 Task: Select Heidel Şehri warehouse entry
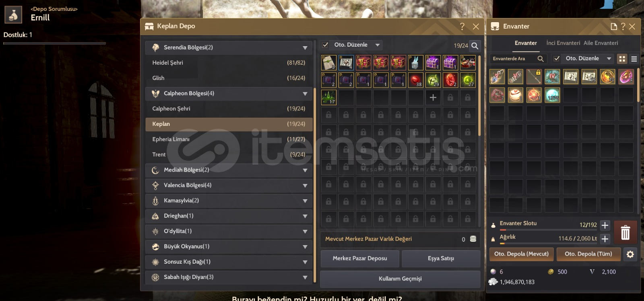tap(229, 63)
